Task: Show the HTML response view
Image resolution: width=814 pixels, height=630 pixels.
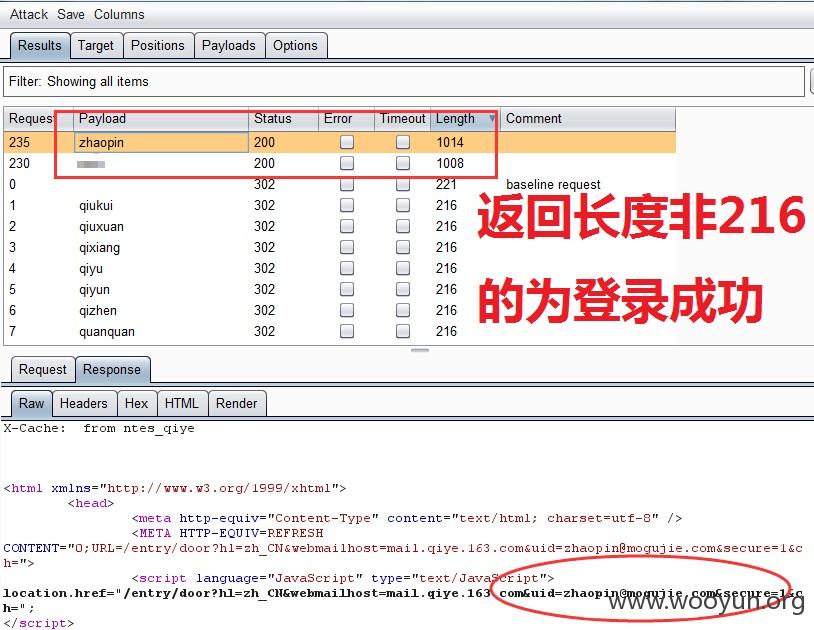Action: (182, 403)
